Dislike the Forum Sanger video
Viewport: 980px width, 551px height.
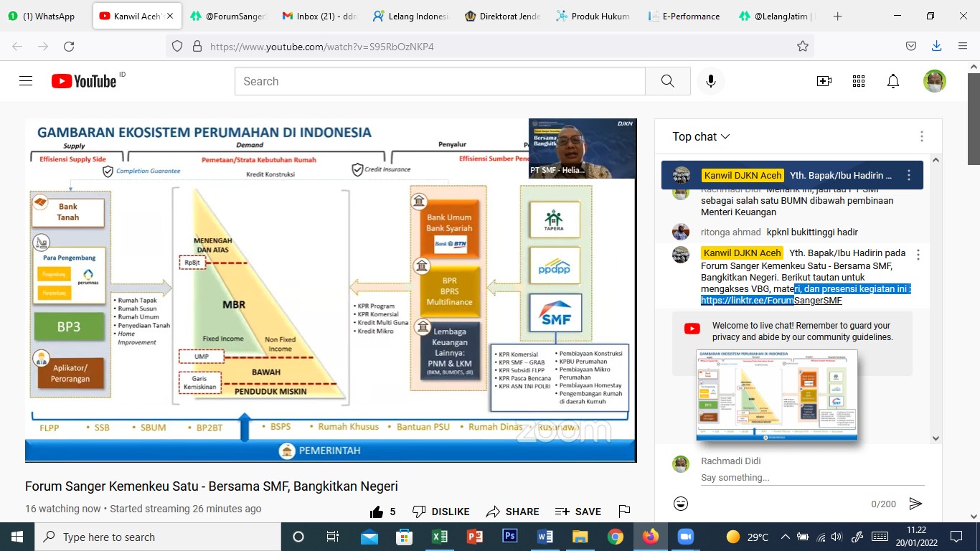[x=440, y=512]
